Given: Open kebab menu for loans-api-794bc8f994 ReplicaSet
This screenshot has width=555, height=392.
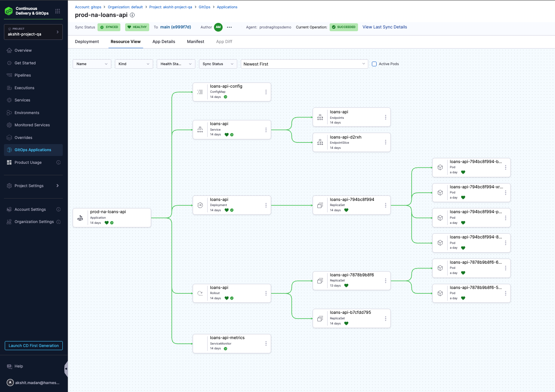Looking at the screenshot, I should click(385, 205).
